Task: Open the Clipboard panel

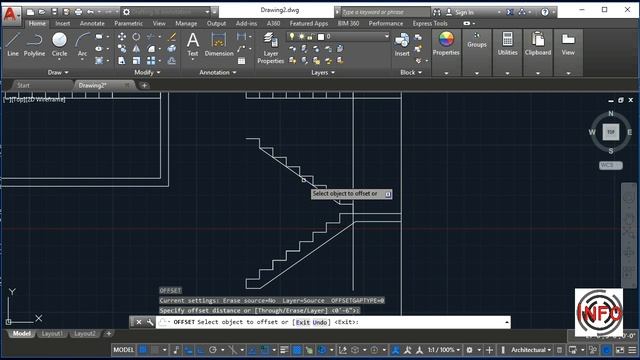Action: coord(538,44)
